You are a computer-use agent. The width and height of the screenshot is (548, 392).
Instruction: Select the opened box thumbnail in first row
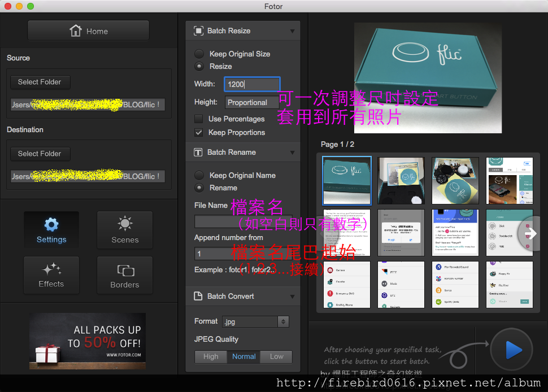tap(401, 181)
